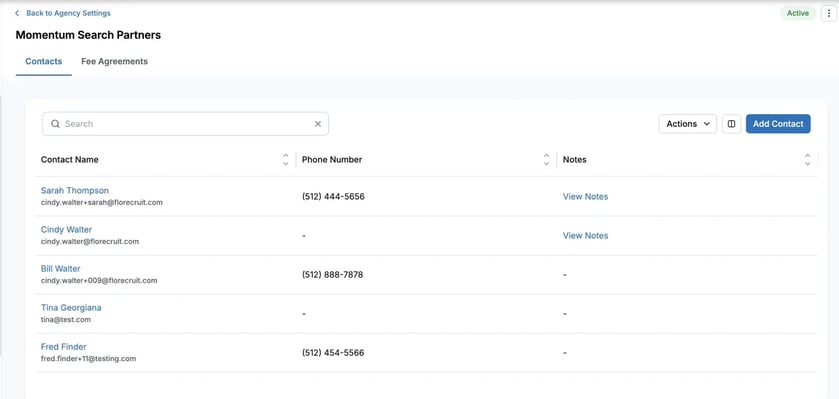Sort by Notes column arrows
This screenshot has width=839, height=399.
(807, 159)
